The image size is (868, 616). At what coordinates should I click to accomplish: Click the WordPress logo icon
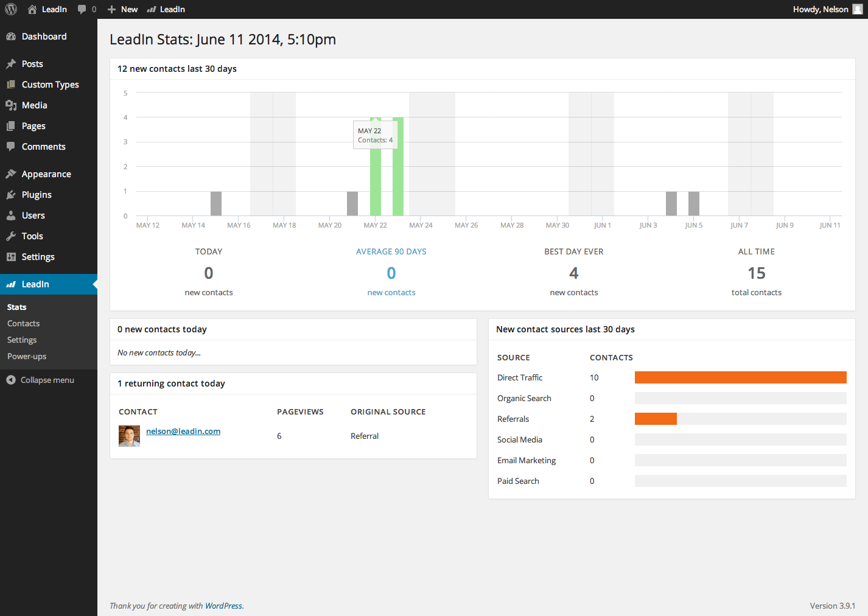11,9
